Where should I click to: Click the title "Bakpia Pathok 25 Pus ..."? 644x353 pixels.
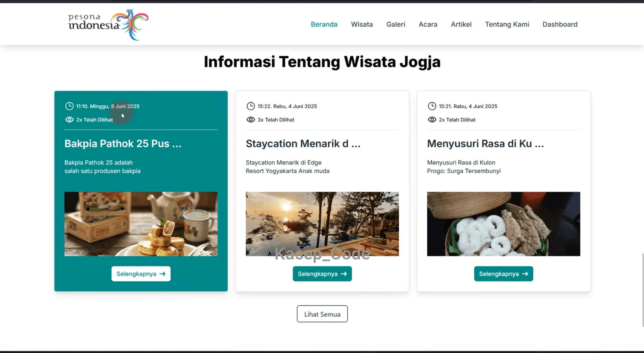123,144
